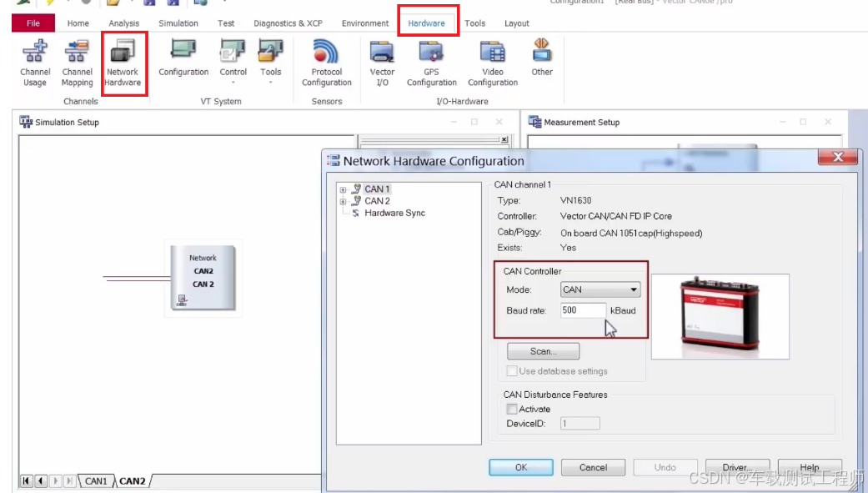This screenshot has width=868, height=493.
Task: Open Video Configuration
Action: [x=493, y=63]
